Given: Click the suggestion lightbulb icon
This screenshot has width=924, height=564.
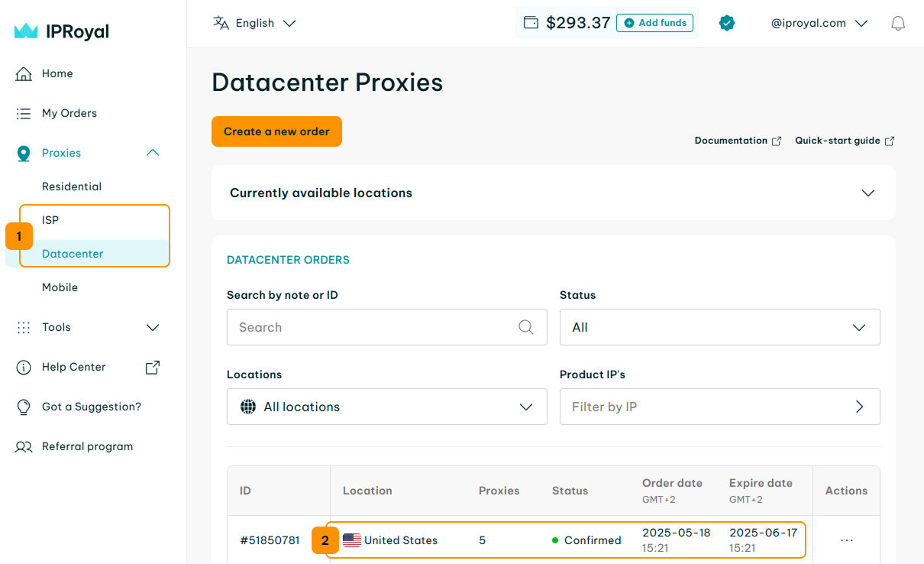Looking at the screenshot, I should (24, 407).
